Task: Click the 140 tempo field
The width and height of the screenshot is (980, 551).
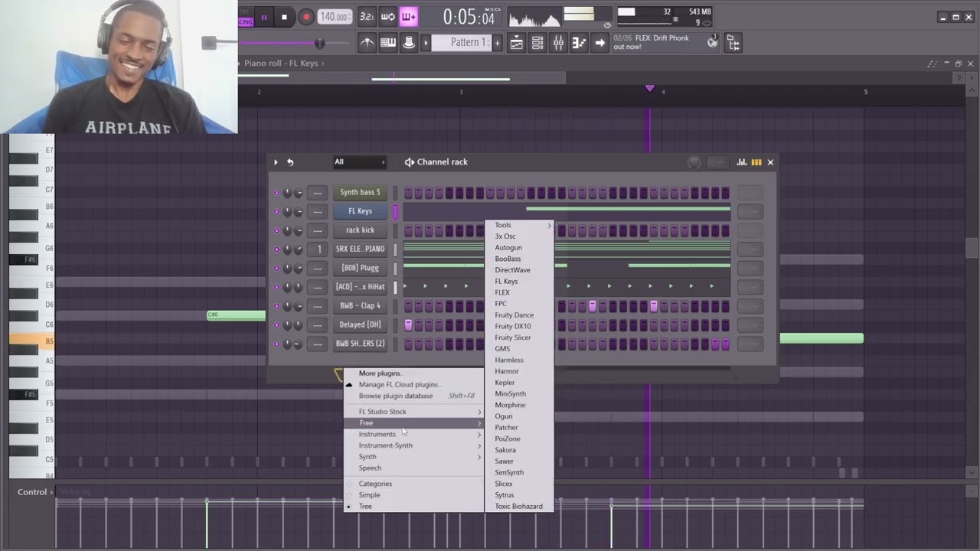Action: pos(335,17)
